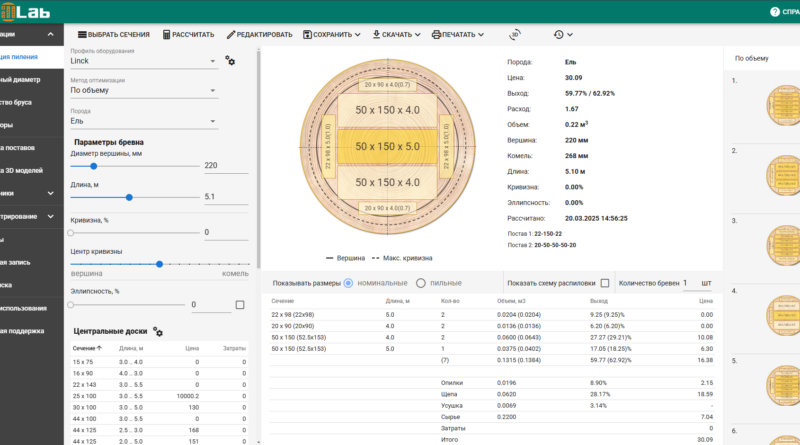Select result thumbnail number 3

pyautogui.click(x=784, y=245)
